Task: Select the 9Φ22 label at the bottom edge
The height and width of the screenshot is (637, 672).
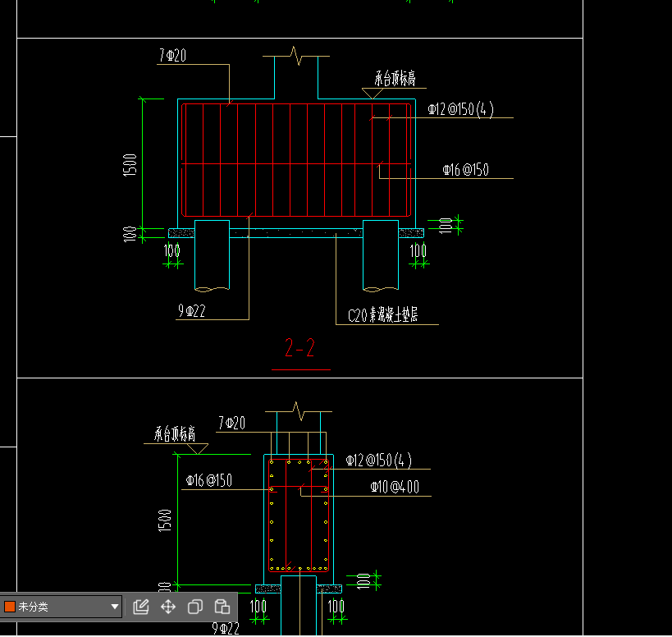Action: pos(226,629)
